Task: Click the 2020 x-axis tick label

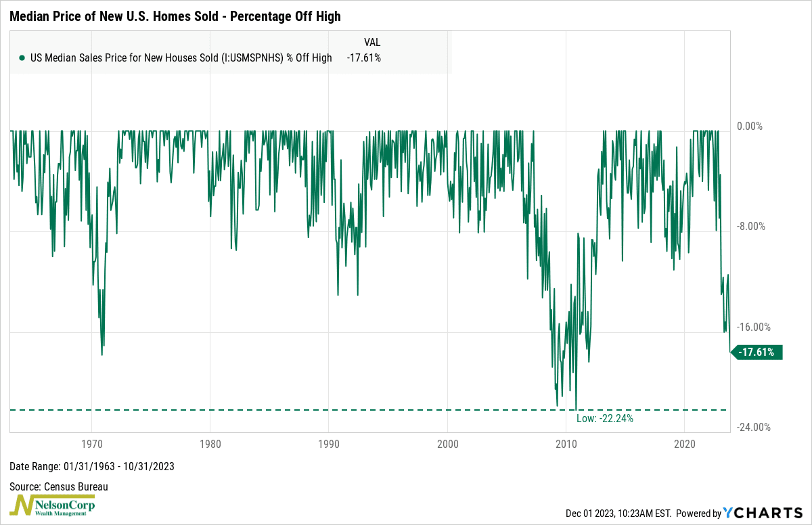Action: point(685,444)
